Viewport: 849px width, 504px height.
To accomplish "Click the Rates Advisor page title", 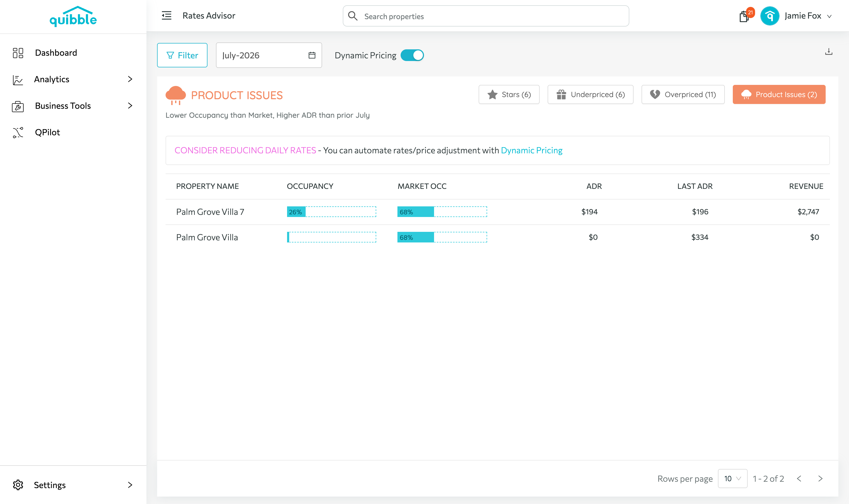I will [209, 16].
